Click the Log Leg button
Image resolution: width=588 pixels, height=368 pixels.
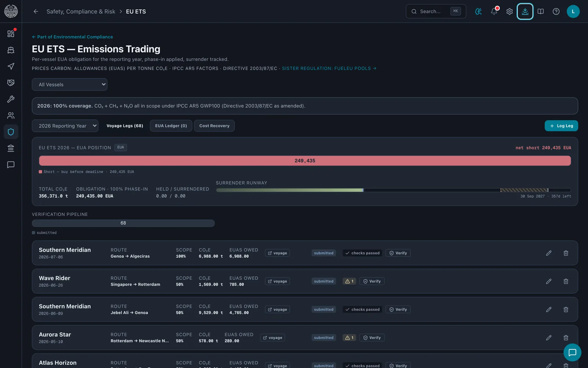click(x=561, y=126)
